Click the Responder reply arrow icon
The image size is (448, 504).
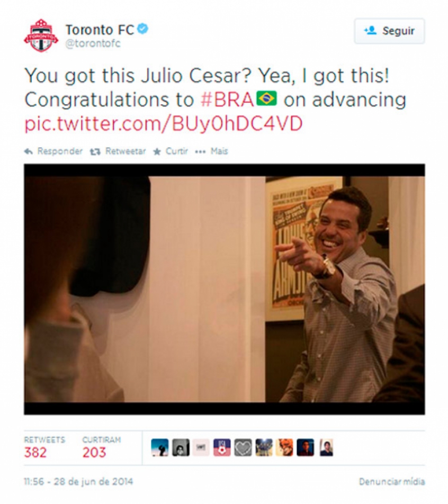click(x=29, y=151)
